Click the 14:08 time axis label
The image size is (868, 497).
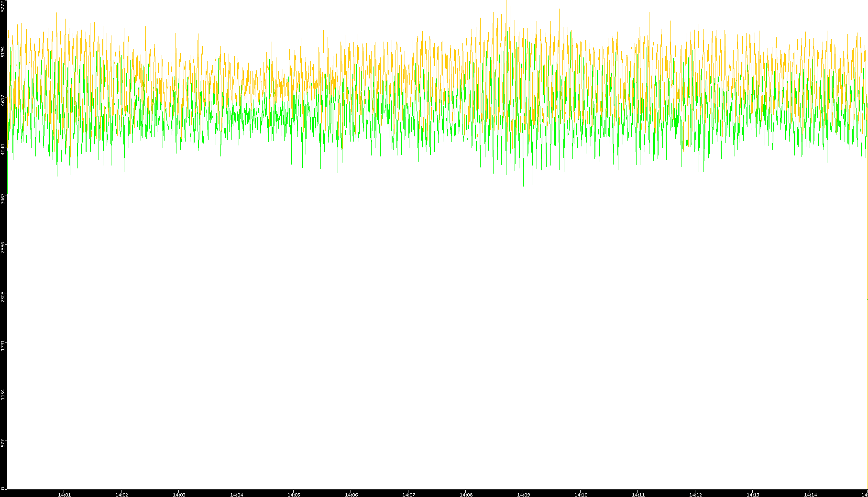[466, 495]
